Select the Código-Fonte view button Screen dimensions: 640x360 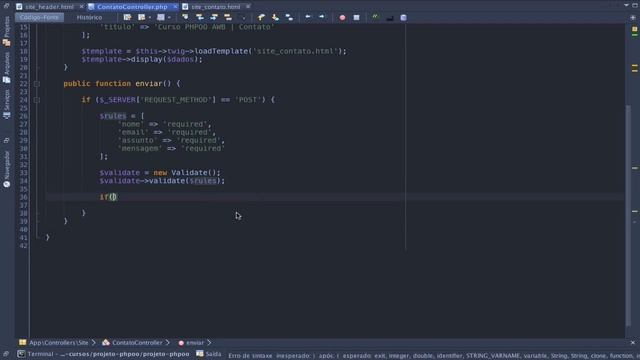point(39,18)
